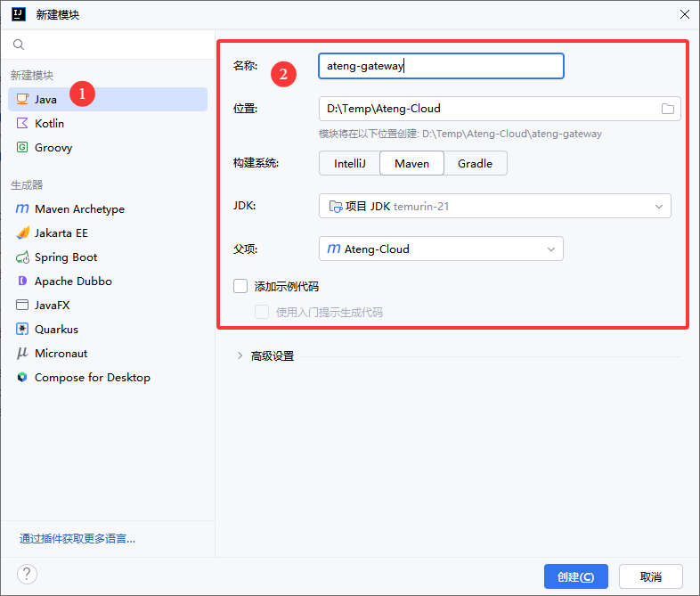
Task: Open the help question mark icon
Action: pyautogui.click(x=27, y=574)
